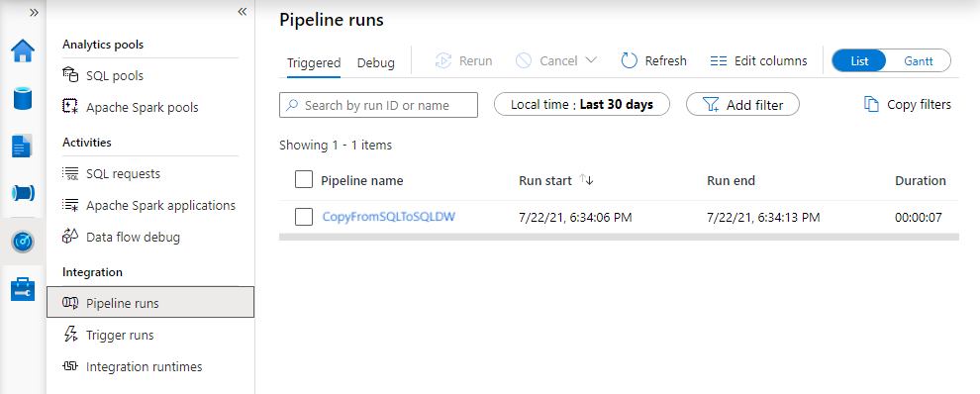980x394 pixels.
Task: Select Pipeline runs in Integration
Action: pyautogui.click(x=150, y=303)
